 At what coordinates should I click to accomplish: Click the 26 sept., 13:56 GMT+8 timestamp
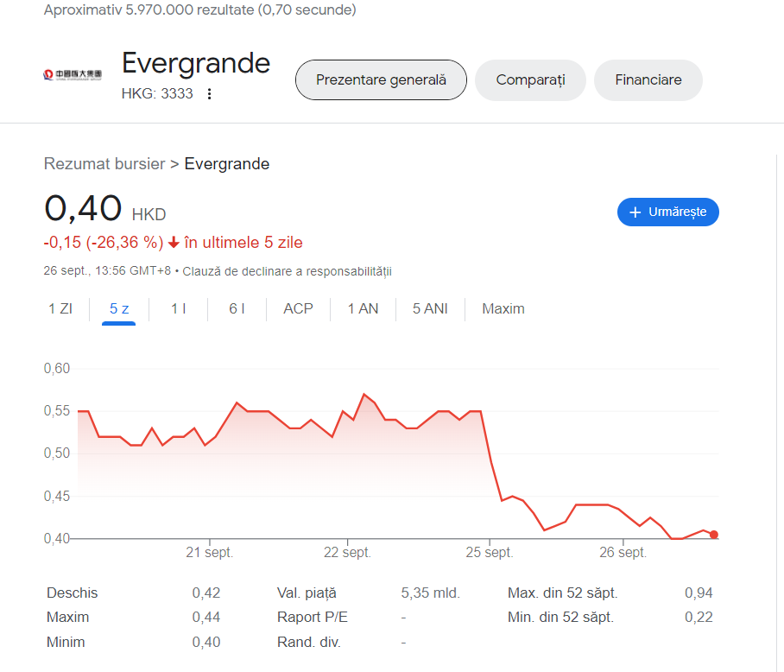pyautogui.click(x=107, y=271)
